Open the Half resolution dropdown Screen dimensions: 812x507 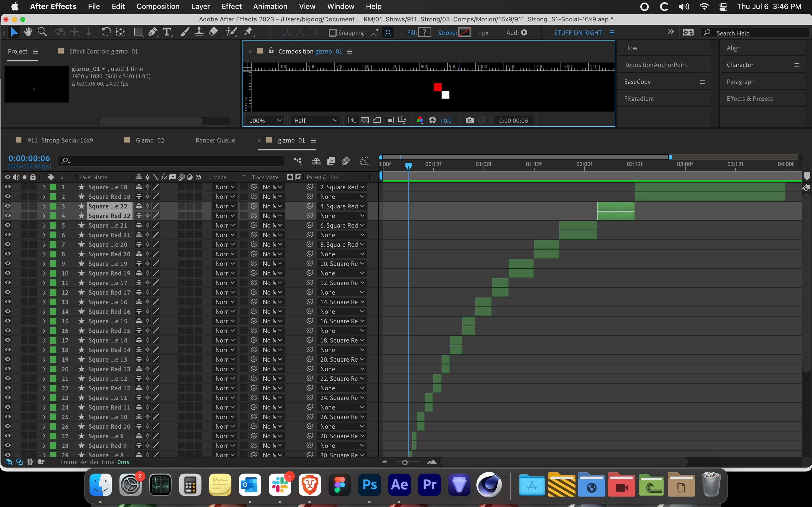click(x=315, y=120)
